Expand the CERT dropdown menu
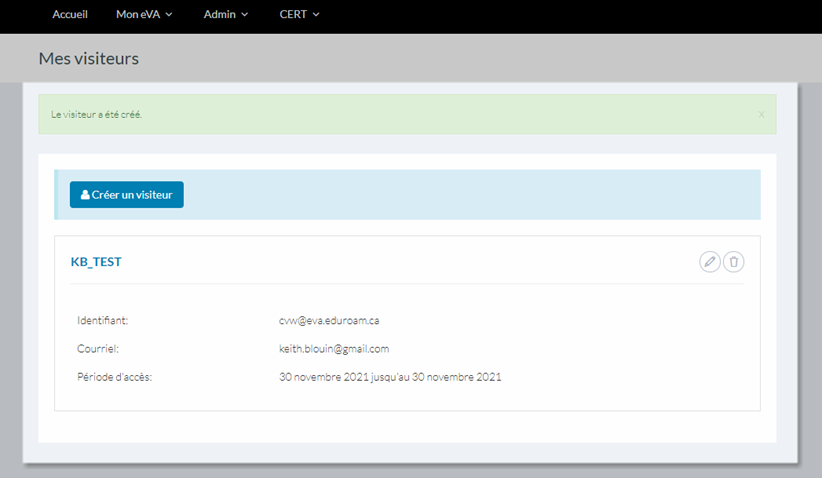Screen dimensions: 822x478 [299, 15]
